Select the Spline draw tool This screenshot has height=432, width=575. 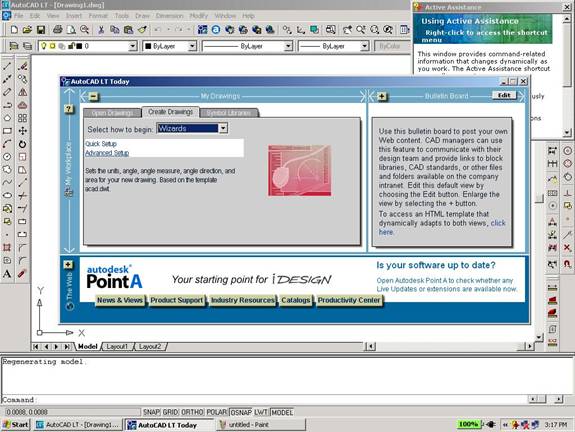tap(7, 182)
